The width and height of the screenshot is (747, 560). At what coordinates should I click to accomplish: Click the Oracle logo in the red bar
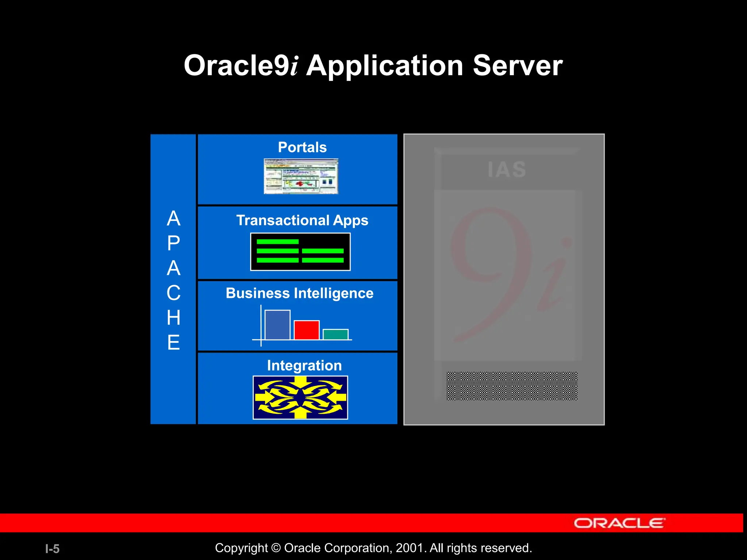pyautogui.click(x=620, y=523)
